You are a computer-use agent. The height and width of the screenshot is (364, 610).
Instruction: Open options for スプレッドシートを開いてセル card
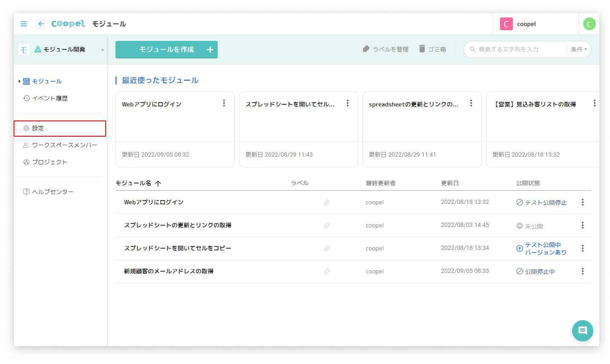[x=348, y=103]
